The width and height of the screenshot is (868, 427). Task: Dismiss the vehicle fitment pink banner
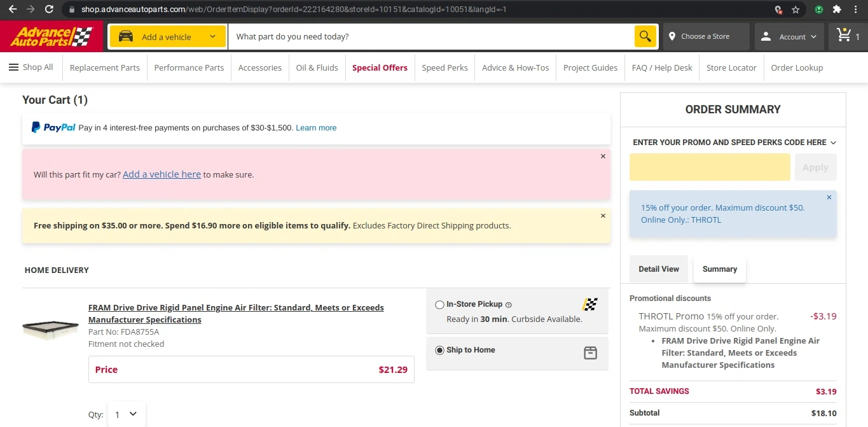(x=603, y=156)
